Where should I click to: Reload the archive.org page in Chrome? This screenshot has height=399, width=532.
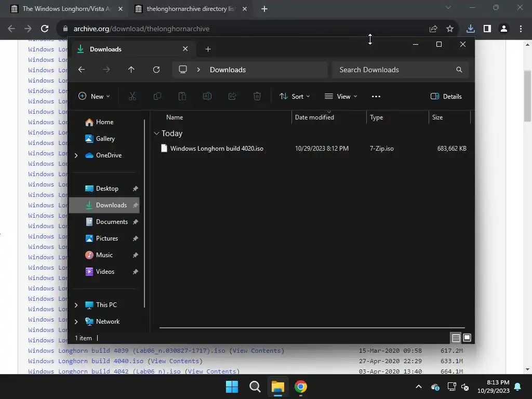click(x=45, y=29)
